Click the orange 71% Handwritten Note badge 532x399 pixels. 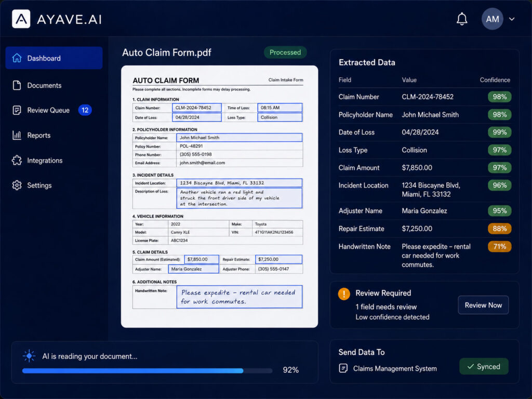click(499, 246)
